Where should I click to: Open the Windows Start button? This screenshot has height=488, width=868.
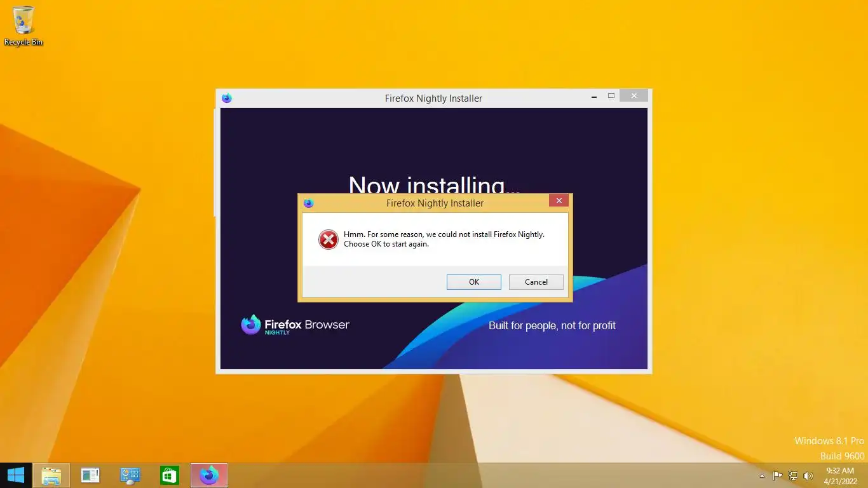click(x=15, y=475)
